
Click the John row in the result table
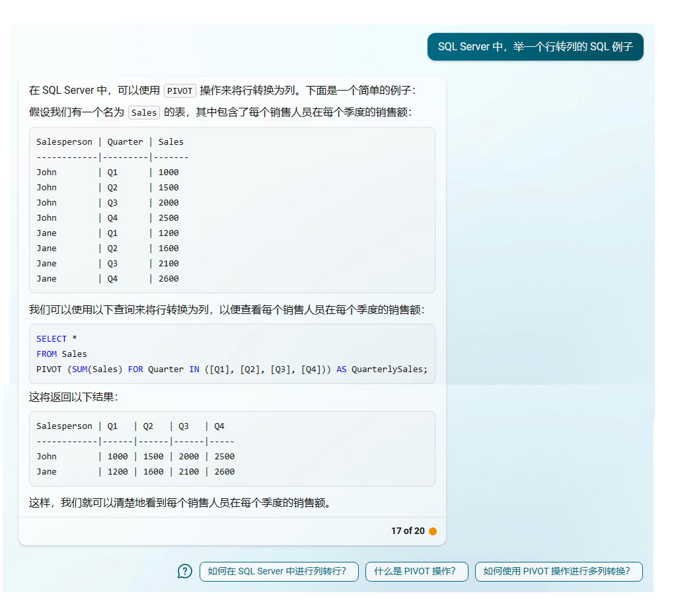(135, 457)
